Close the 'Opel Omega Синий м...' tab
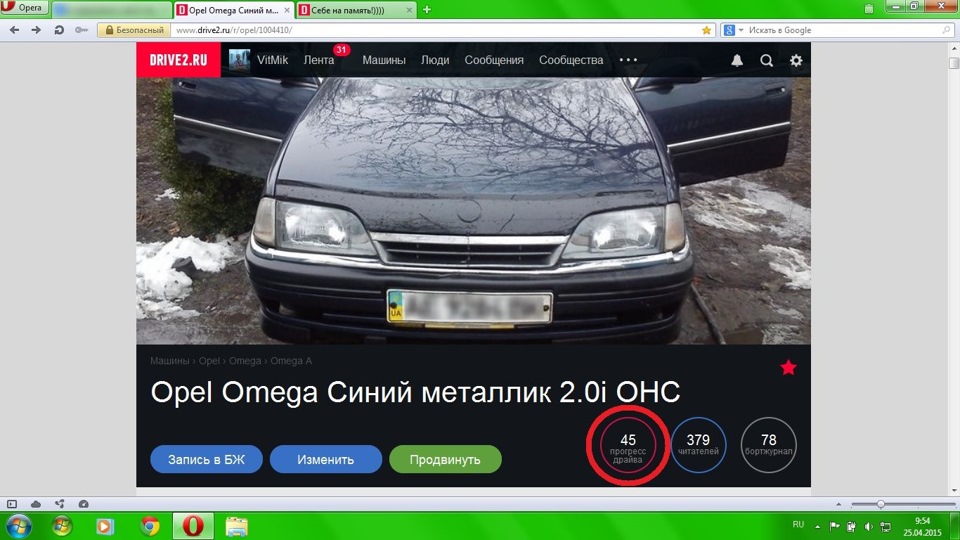 [x=287, y=10]
